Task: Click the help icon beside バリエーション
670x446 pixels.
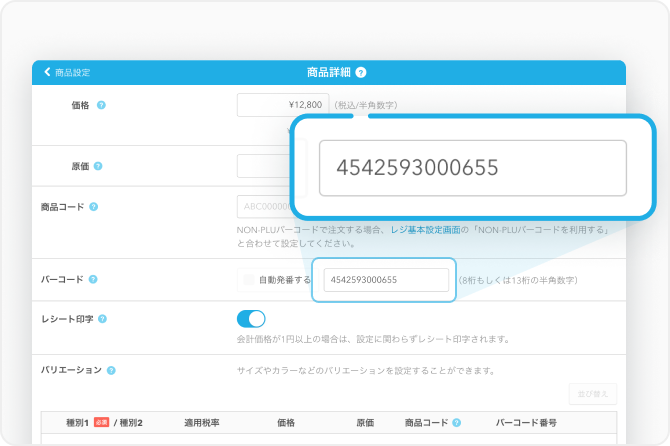Action: pos(110,370)
